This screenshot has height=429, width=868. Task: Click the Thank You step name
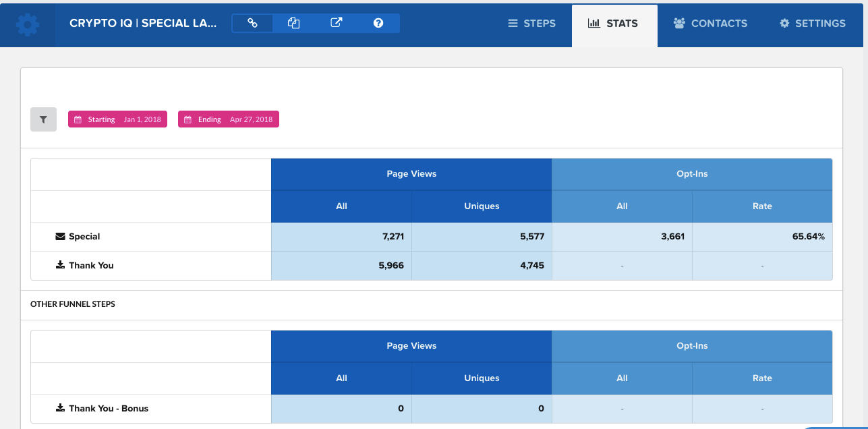tap(91, 265)
